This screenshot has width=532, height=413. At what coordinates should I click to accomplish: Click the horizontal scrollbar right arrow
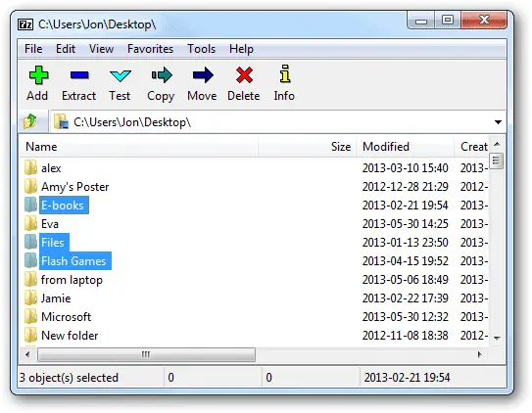click(x=479, y=354)
